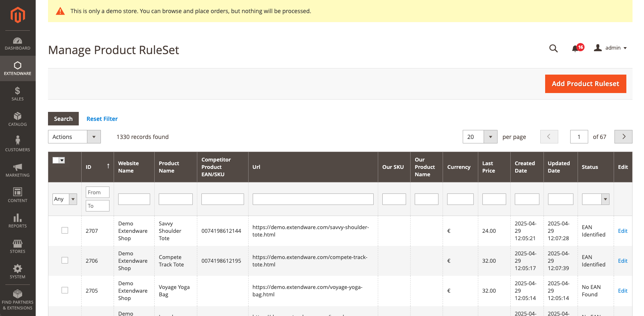Click the magnifier search icon
Image resolution: width=644 pixels, height=316 pixels.
(x=553, y=48)
